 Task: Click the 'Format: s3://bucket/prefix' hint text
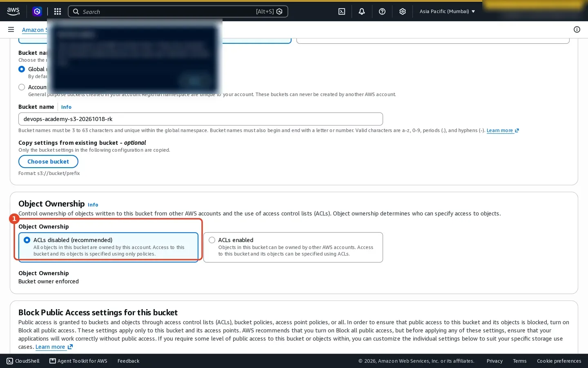coord(49,173)
